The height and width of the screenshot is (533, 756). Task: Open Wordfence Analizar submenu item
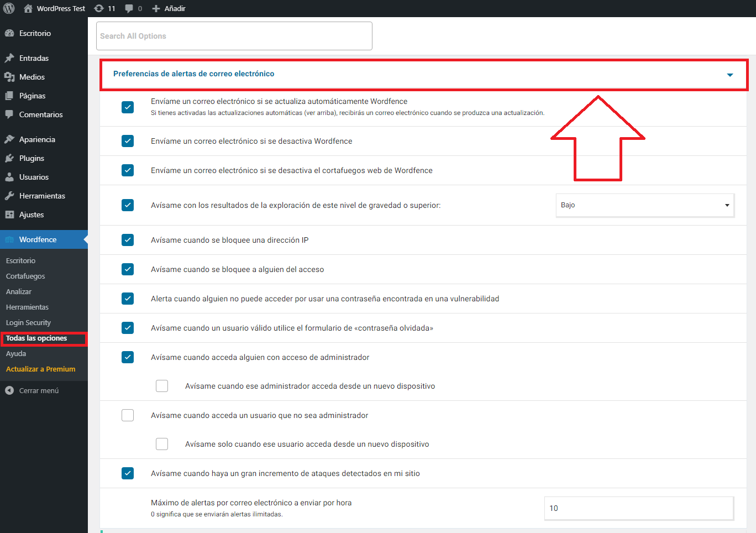(x=19, y=291)
